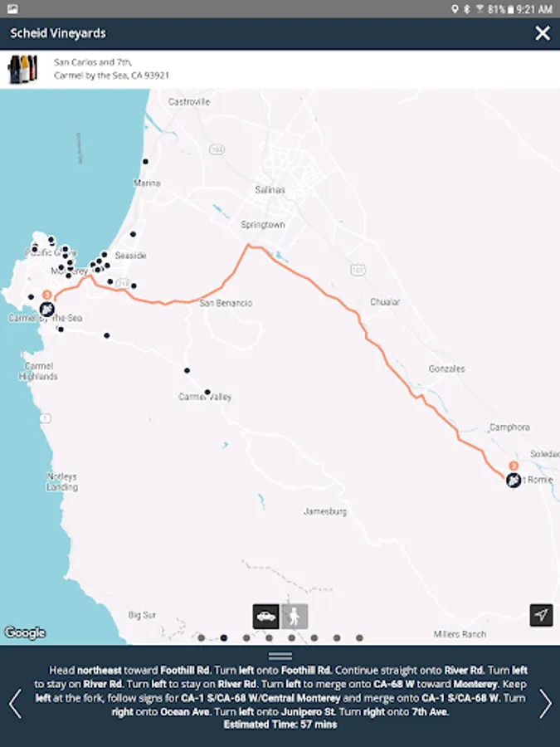Tap the Bluetooth icon in status bar

pos(467,9)
